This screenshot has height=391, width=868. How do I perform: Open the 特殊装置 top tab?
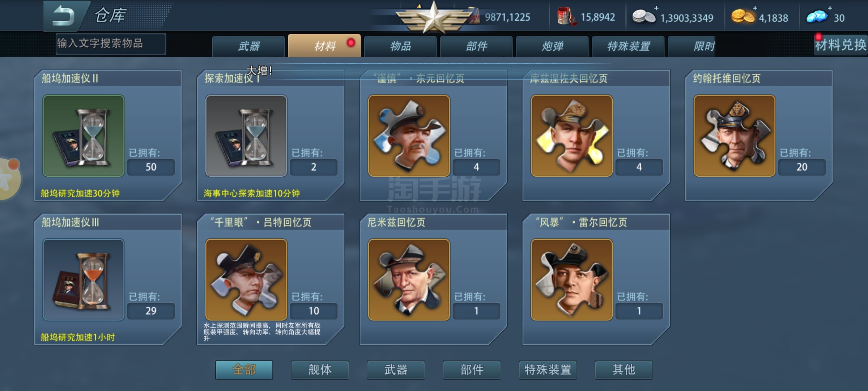coord(628,46)
